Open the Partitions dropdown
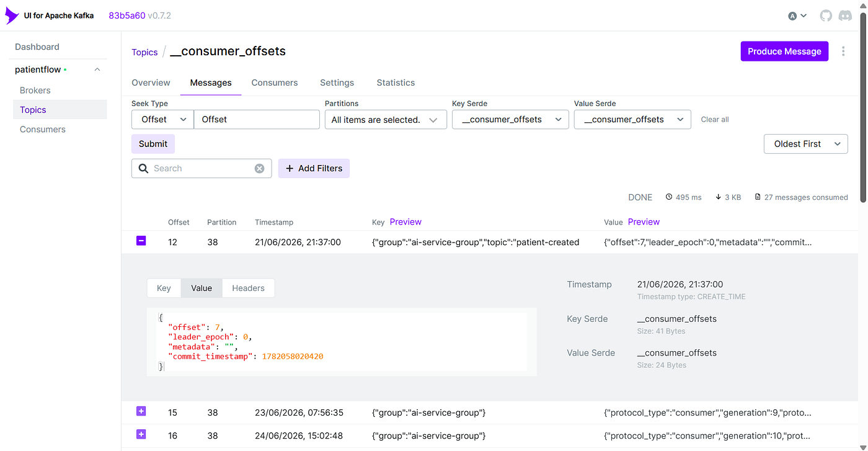This screenshot has height=451, width=868. point(386,119)
